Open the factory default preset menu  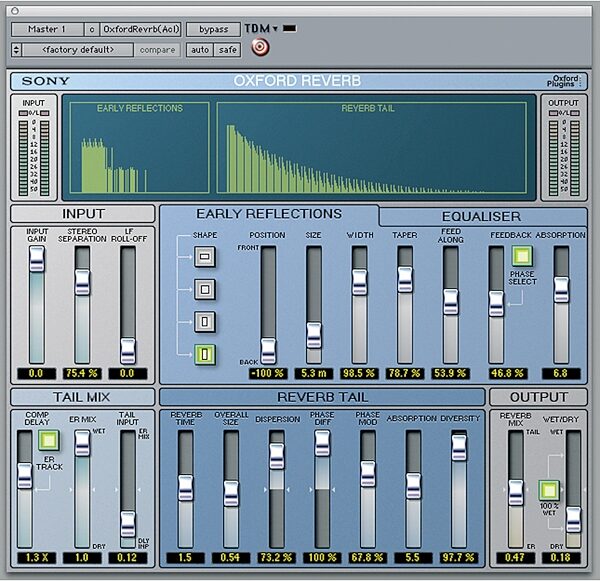click(x=78, y=50)
